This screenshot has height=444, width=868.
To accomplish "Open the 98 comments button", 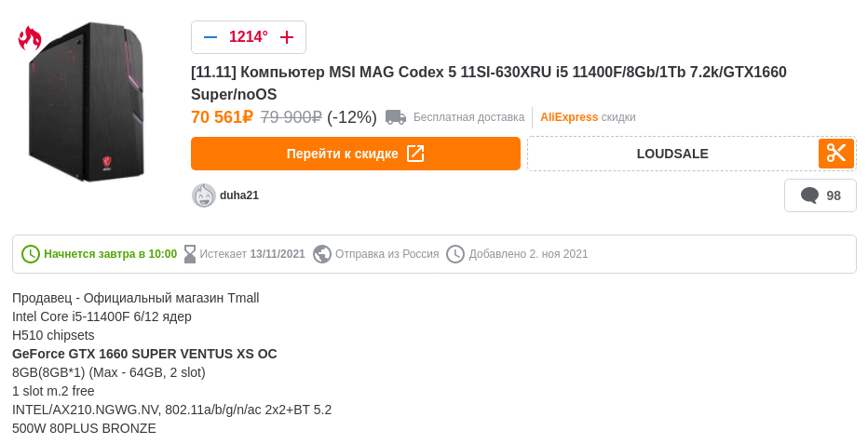I will click(821, 195).
